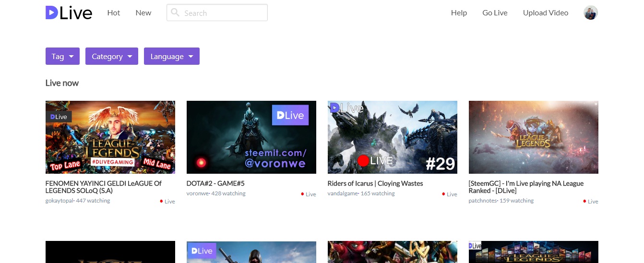This screenshot has height=263, width=644.
Task: Open patchnotes League of Legends thumbnail
Action: point(534,137)
